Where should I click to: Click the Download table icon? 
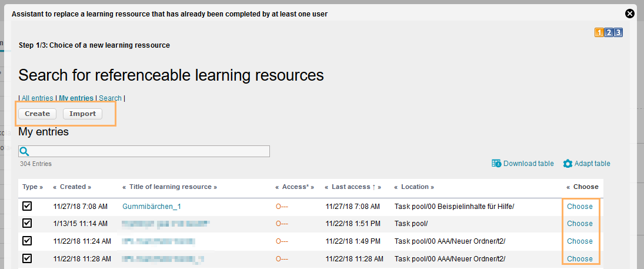click(496, 164)
